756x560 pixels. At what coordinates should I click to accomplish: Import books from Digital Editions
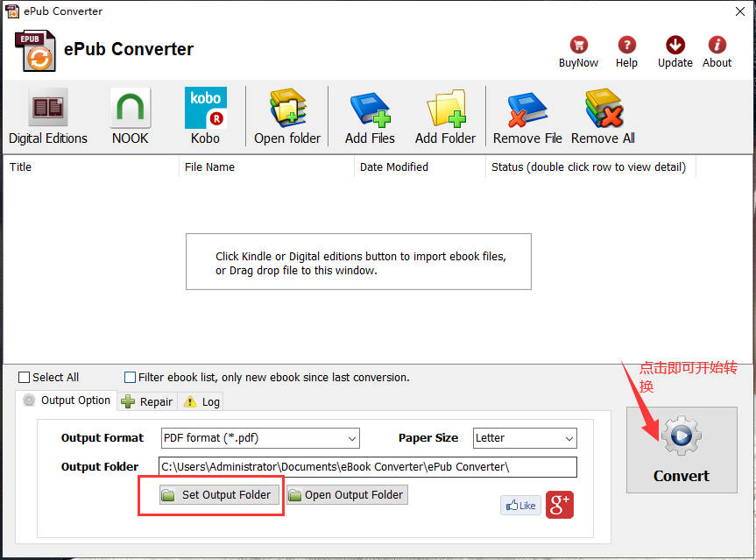click(x=48, y=116)
